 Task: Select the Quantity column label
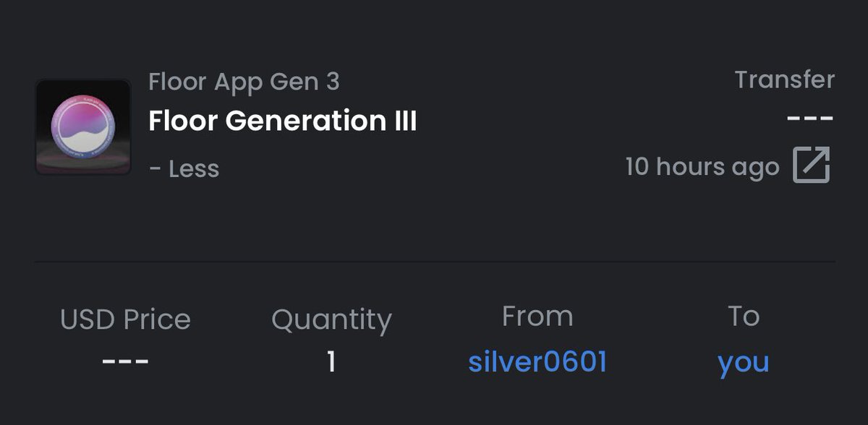pos(331,320)
